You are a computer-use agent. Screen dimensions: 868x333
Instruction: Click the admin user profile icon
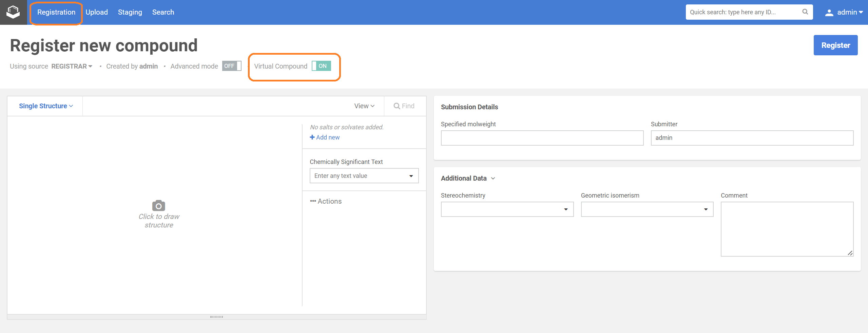click(829, 13)
